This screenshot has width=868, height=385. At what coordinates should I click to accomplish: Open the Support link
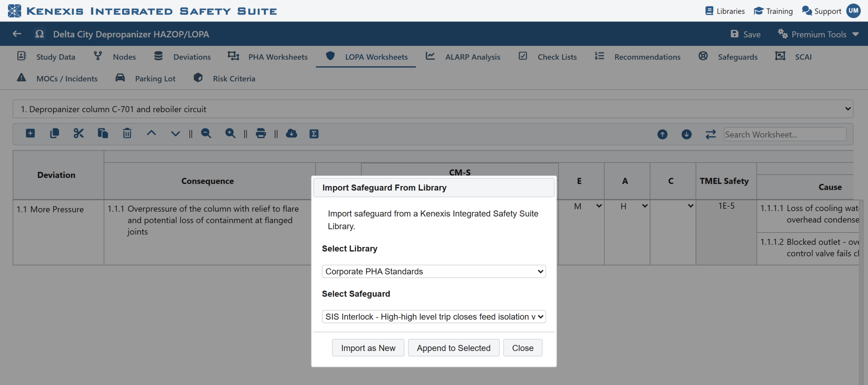click(x=828, y=11)
